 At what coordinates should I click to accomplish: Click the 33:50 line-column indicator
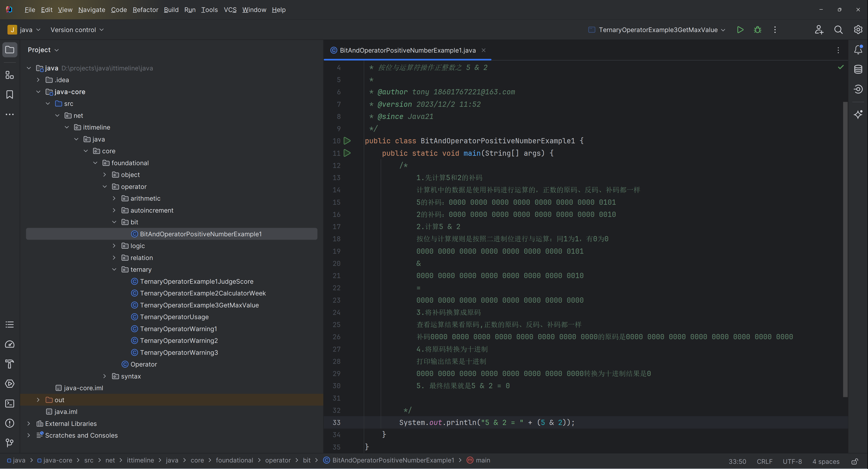(737, 461)
